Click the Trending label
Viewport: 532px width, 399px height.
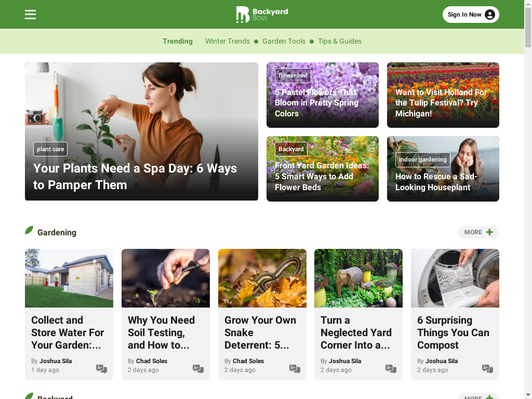coord(178,41)
